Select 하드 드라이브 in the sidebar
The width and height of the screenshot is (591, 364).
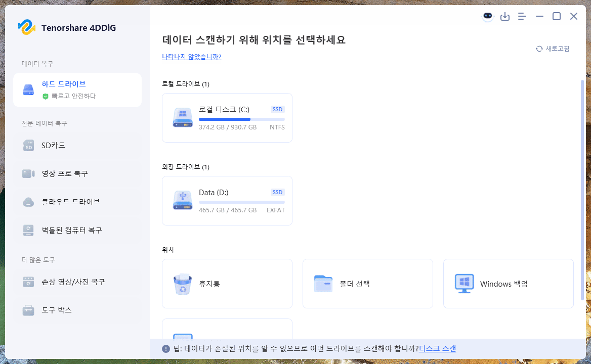click(77, 90)
